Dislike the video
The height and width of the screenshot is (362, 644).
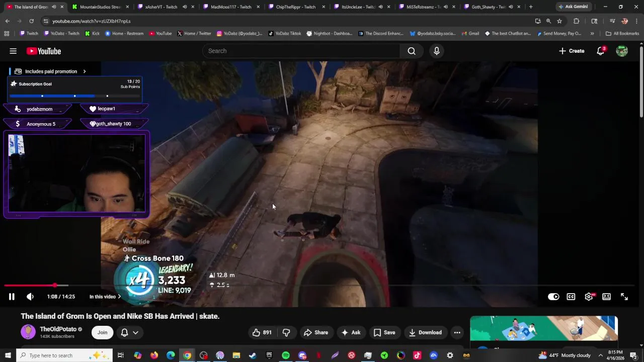pos(286,332)
